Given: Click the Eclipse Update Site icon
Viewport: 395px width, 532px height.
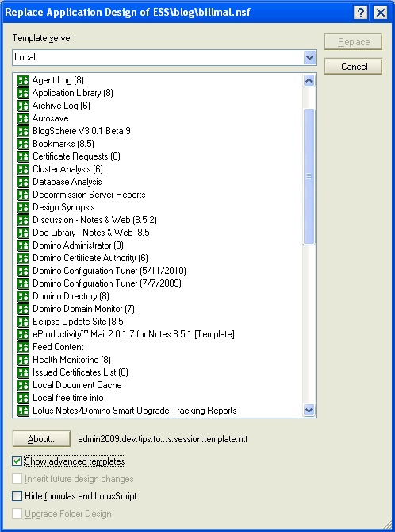Looking at the screenshot, I should coord(23,322).
